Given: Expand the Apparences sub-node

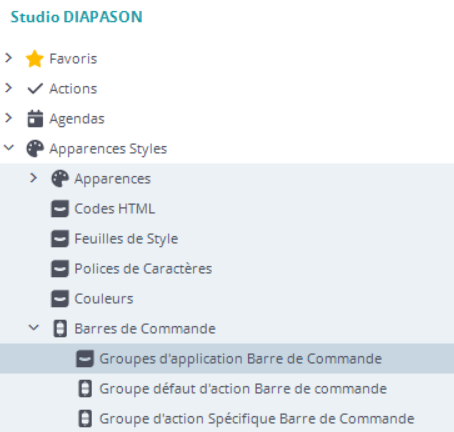Looking at the screenshot, I should tap(33, 178).
